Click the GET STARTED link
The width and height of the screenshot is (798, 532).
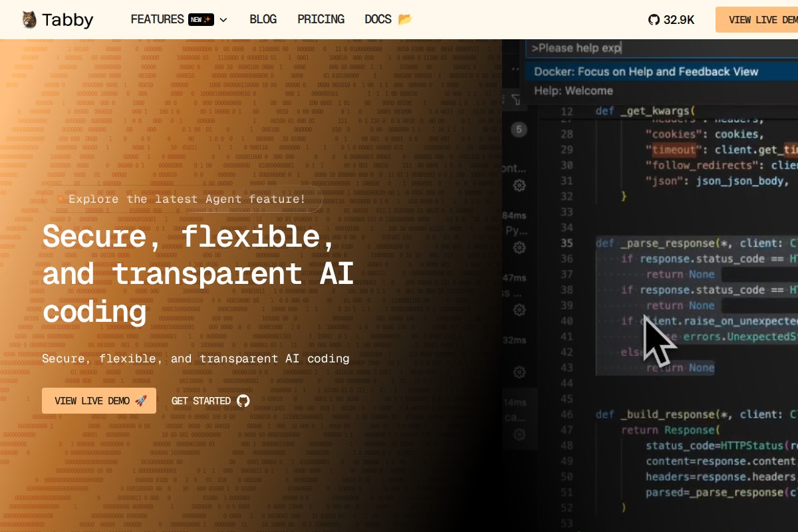tap(201, 401)
